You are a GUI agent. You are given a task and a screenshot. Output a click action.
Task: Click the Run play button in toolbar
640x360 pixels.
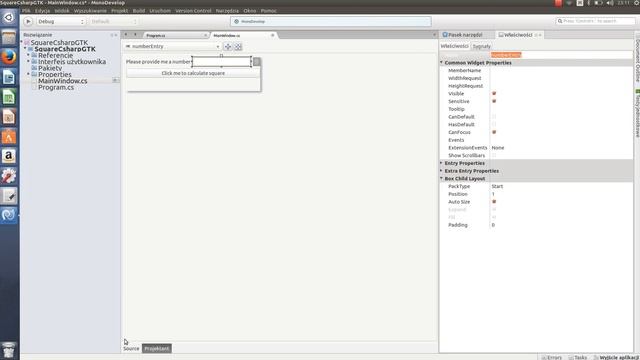tap(28, 21)
